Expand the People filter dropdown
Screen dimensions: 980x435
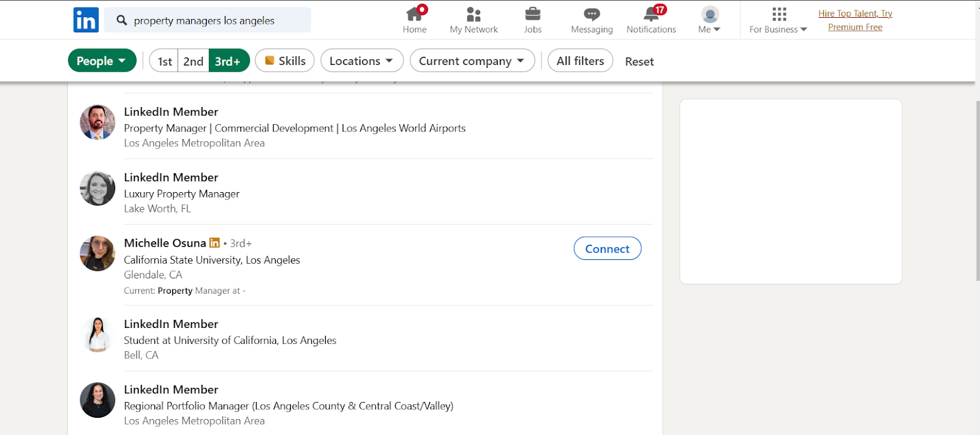tap(102, 61)
